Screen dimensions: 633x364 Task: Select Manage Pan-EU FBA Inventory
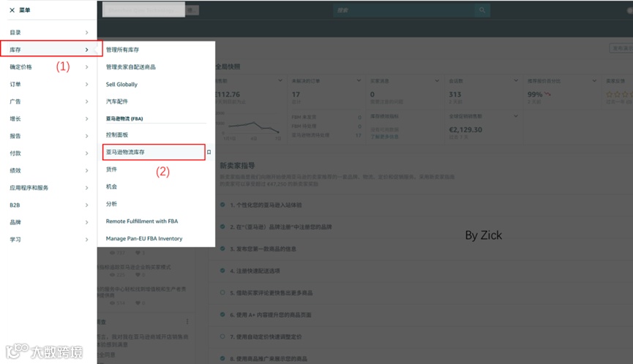(144, 238)
